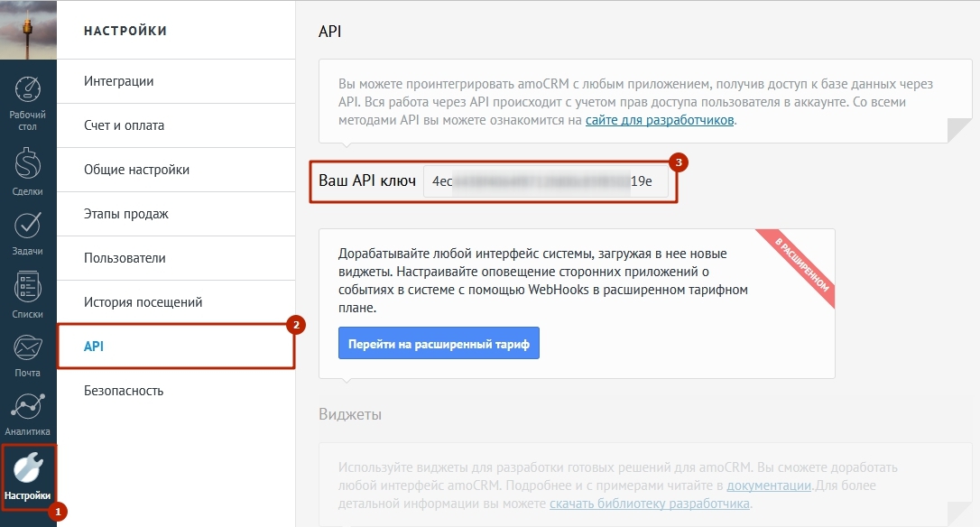Select Интеграции in settings menu
The width and height of the screenshot is (980, 527).
coord(118,81)
